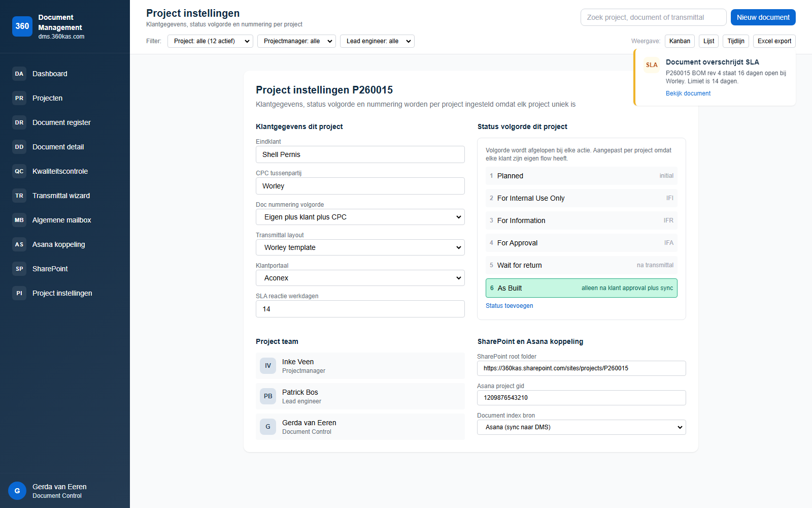
Task: Click the PI sidebar icon badge
Action: tap(19, 293)
